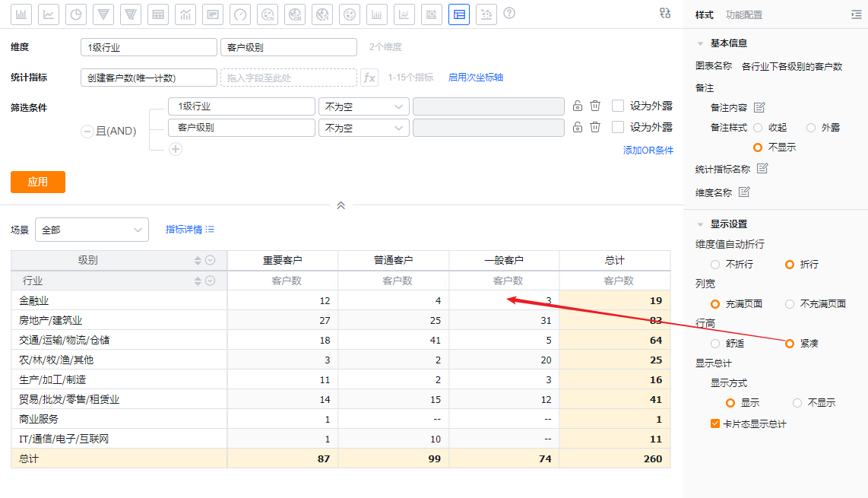Click the 添加OR条件 link
Viewport: 868px width, 498px height.
[x=648, y=151]
